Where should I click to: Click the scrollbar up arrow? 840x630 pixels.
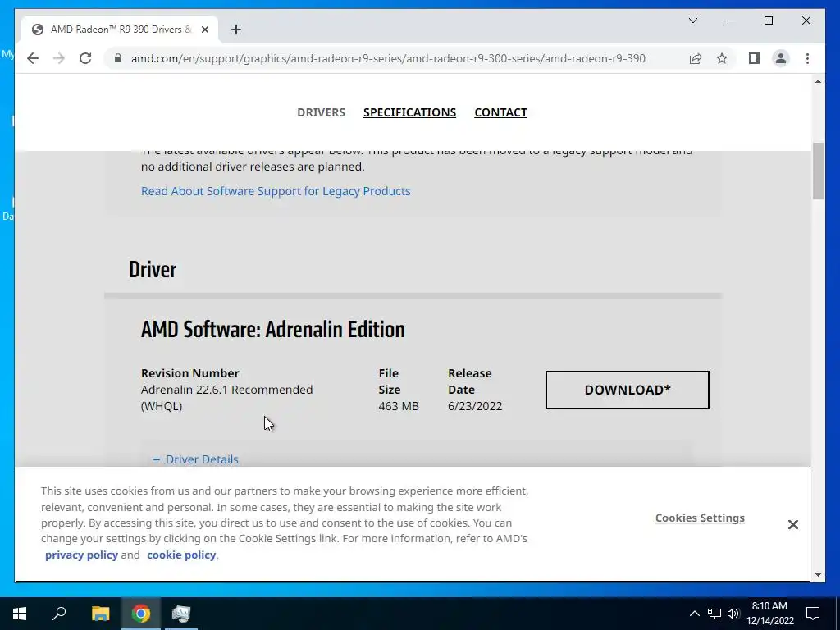click(x=818, y=81)
